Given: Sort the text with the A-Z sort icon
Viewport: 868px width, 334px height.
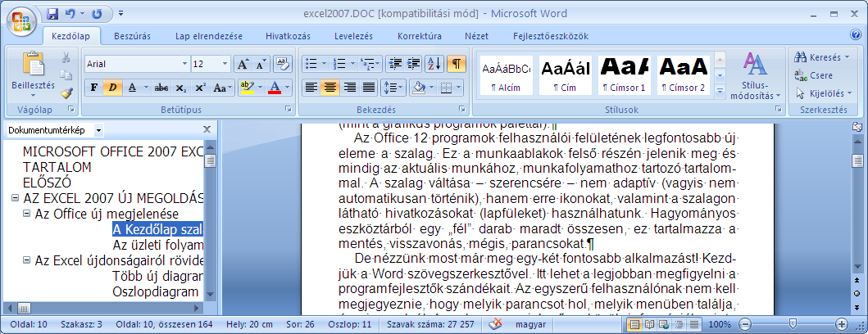Looking at the screenshot, I should click(434, 64).
